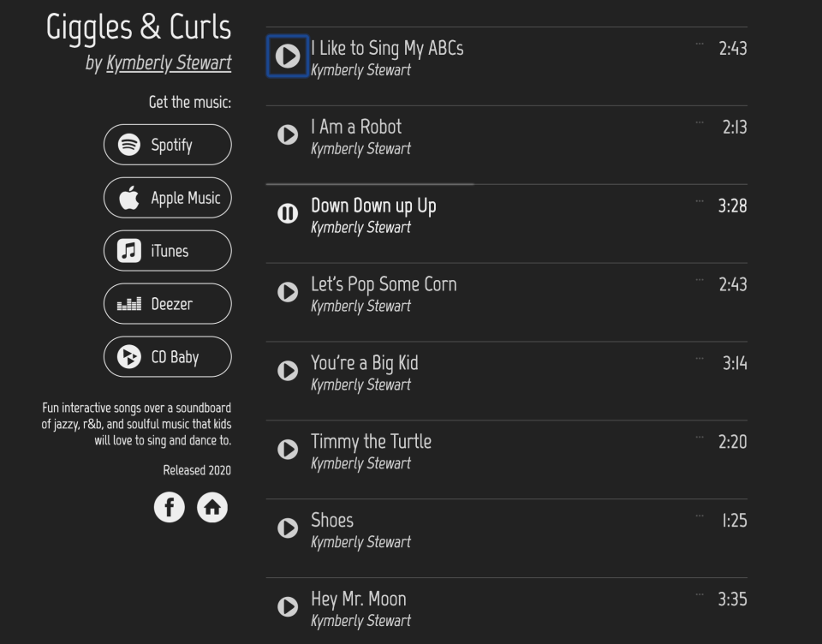The image size is (822, 644).
Task: Play I Like to Sing My ABCs
Action: pos(288,56)
